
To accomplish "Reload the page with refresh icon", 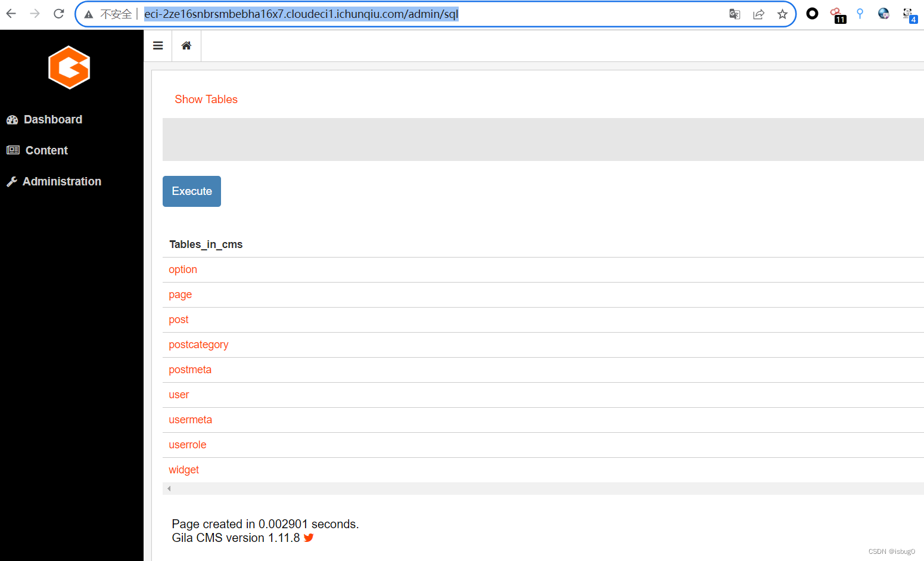I will [58, 14].
